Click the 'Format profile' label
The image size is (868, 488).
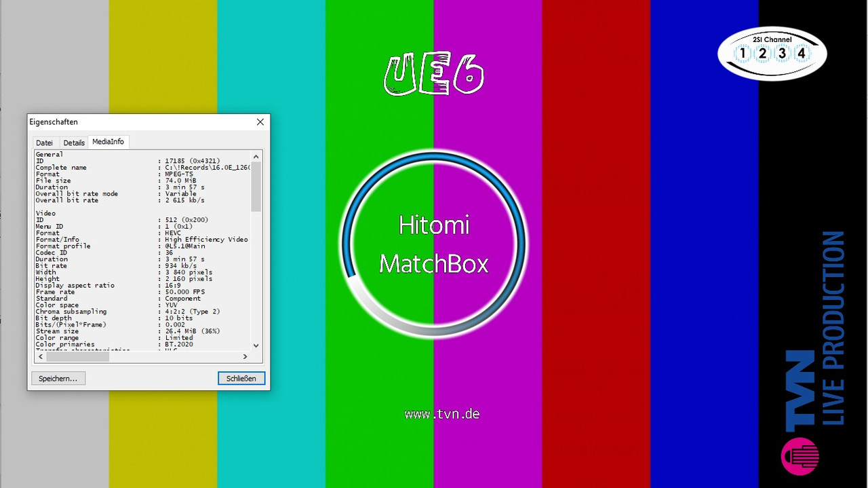63,246
